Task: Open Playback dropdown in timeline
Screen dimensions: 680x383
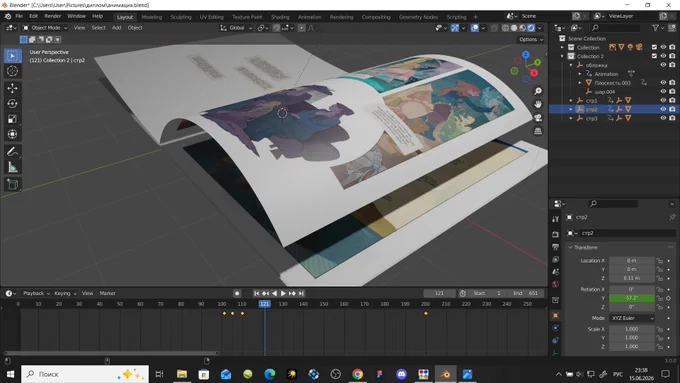Action: point(36,294)
